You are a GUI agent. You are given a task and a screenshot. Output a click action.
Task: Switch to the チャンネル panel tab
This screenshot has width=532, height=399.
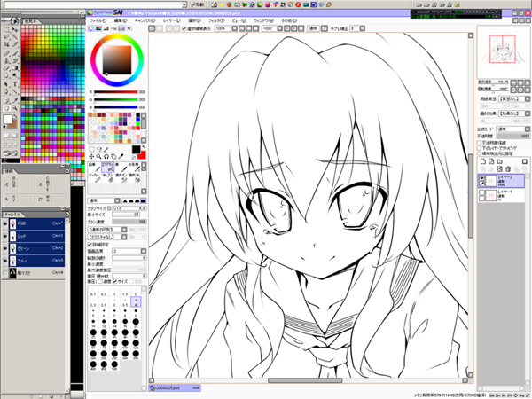click(12, 215)
